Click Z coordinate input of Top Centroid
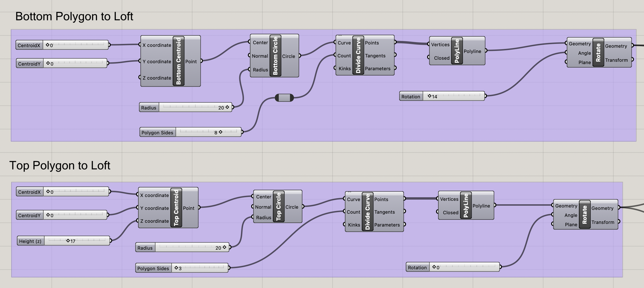Viewport: 644px width, 288px height. pyautogui.click(x=154, y=221)
